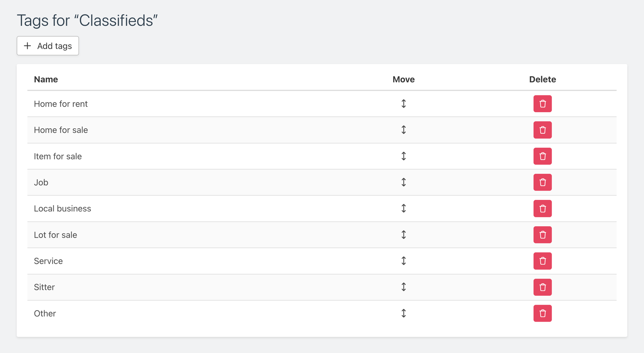Image resolution: width=644 pixels, height=353 pixels.
Task: Remove the "Service" tag
Action: click(542, 261)
